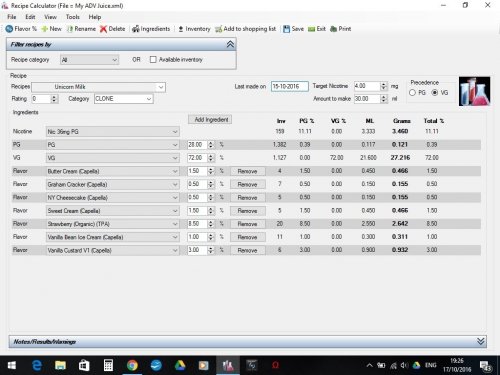Enable the Available inventory checkbox
The image size is (500, 375).
click(153, 60)
